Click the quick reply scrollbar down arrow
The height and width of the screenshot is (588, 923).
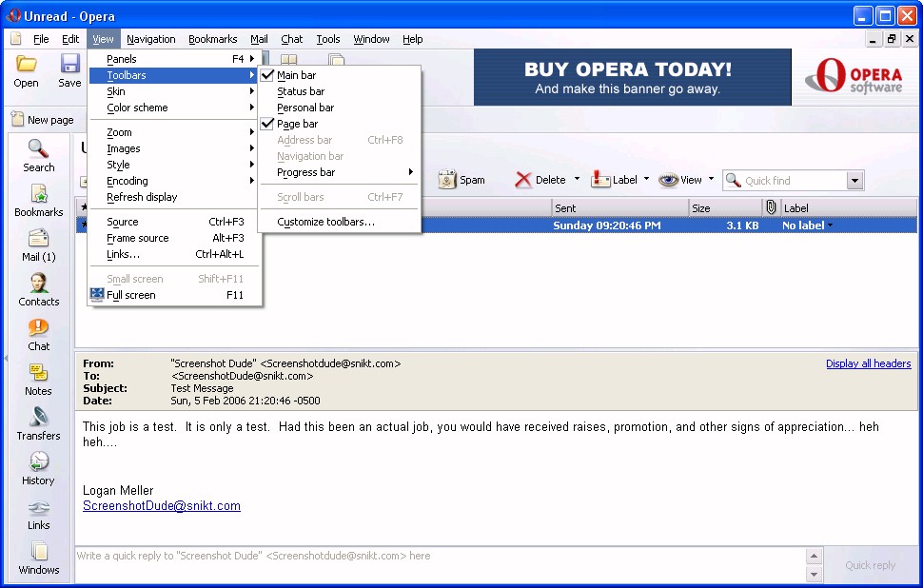point(814,575)
